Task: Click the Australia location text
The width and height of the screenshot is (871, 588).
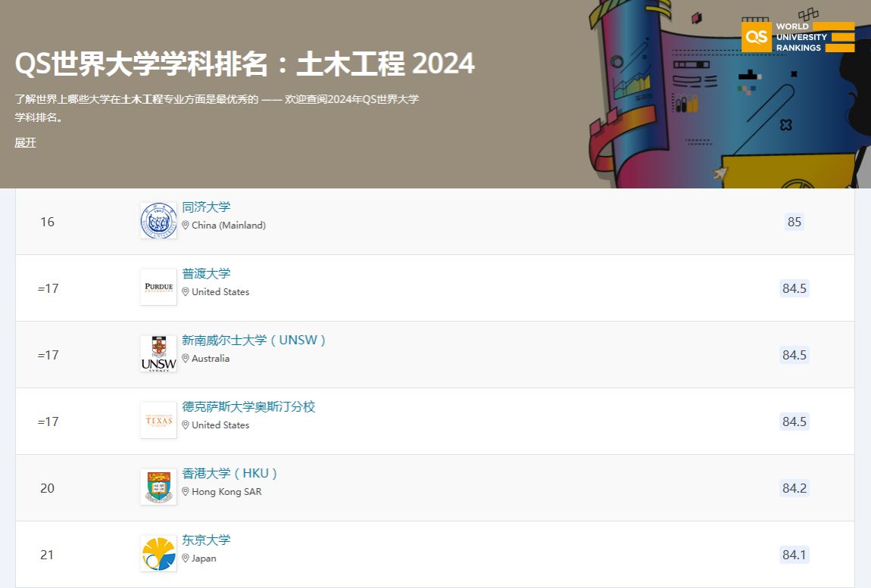Action: [211, 359]
